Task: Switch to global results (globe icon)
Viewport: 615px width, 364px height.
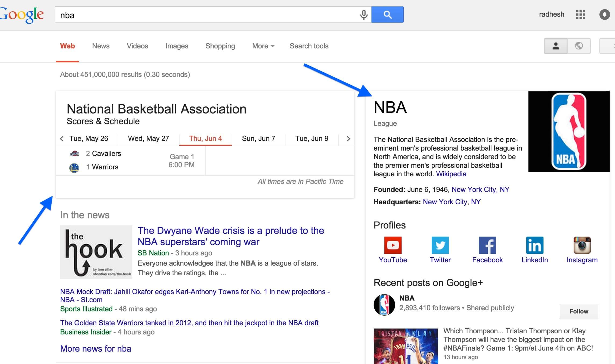Action: point(579,46)
